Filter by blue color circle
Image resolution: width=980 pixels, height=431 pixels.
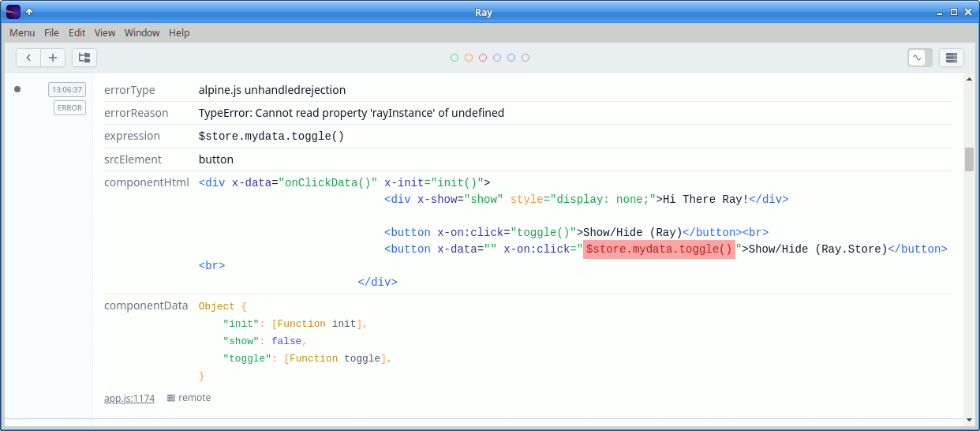point(511,58)
